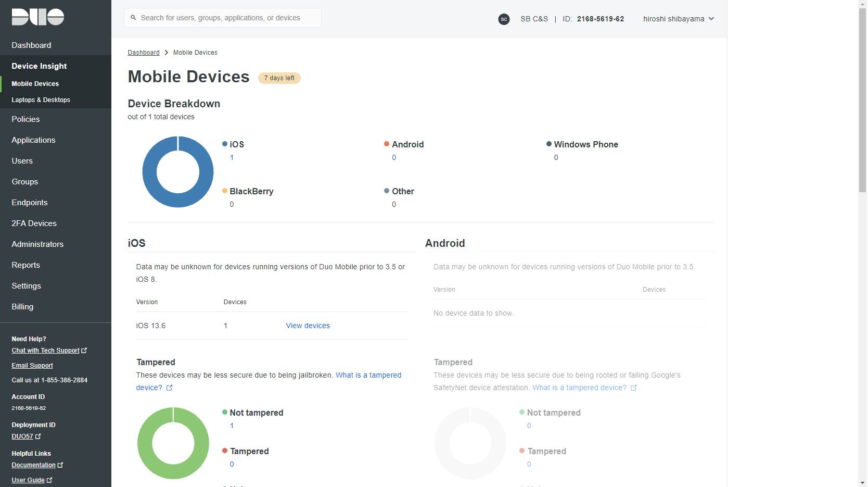Click Android device count 0 in breakdown

point(394,157)
